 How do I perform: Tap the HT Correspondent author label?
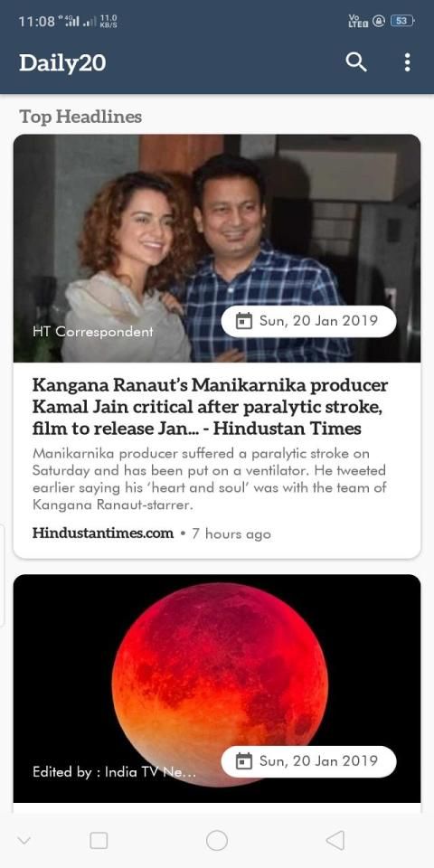pyautogui.click(x=93, y=332)
